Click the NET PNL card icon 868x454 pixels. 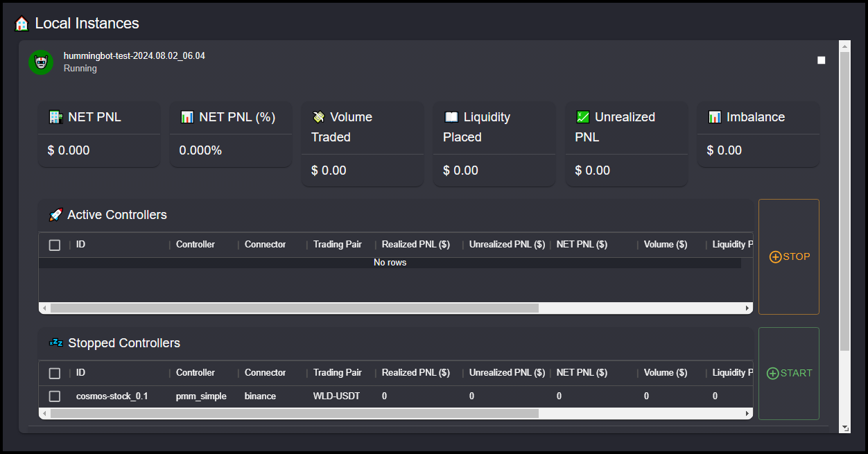(56, 117)
